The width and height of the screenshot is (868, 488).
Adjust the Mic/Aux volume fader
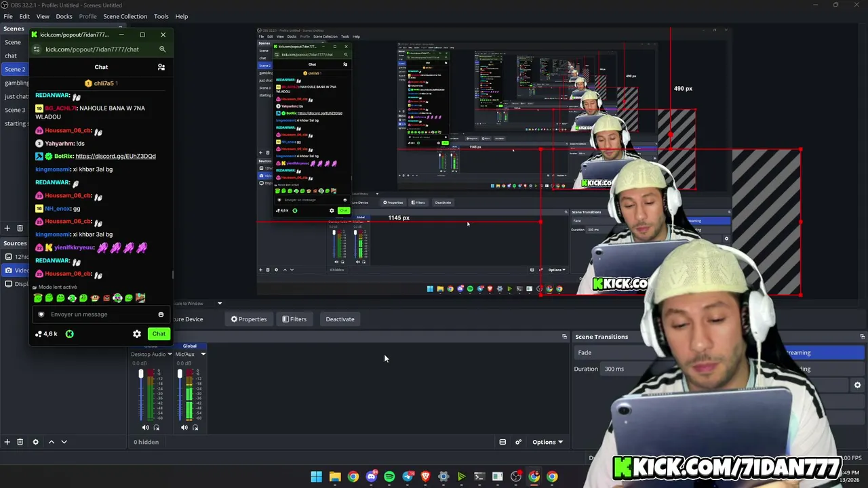(x=180, y=374)
